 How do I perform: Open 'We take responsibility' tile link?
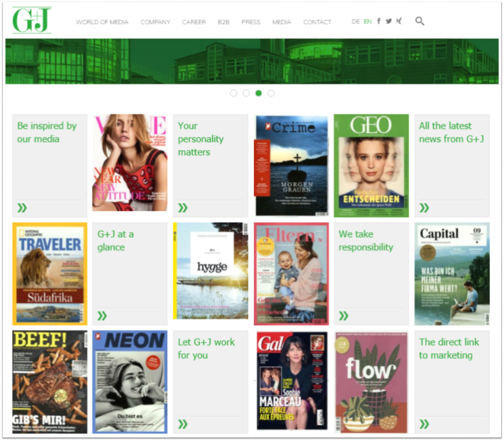(366, 241)
